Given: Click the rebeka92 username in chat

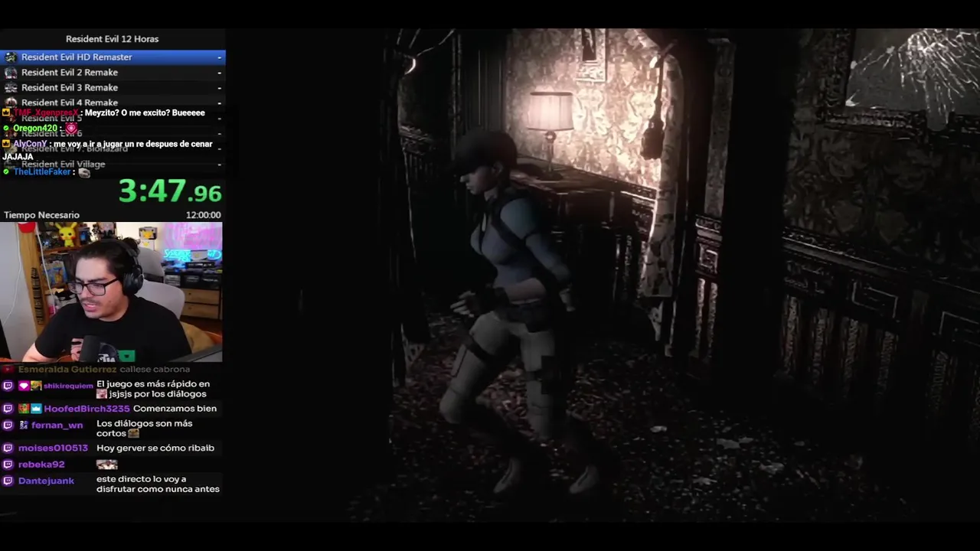Looking at the screenshot, I should click(41, 465).
